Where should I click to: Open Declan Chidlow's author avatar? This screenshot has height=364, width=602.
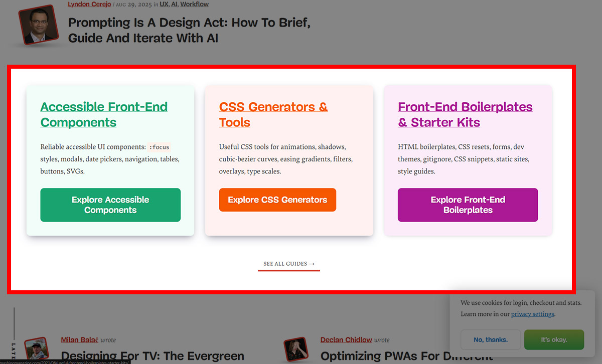(x=295, y=349)
